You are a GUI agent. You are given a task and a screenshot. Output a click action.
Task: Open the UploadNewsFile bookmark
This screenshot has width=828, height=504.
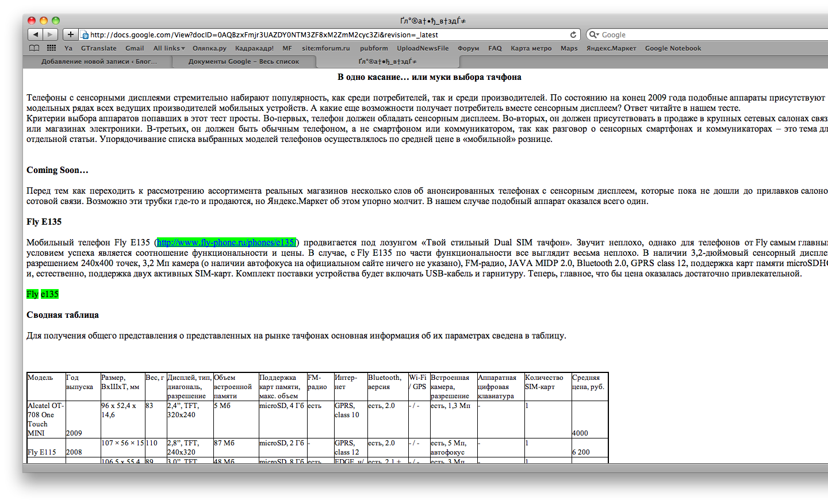pos(423,48)
